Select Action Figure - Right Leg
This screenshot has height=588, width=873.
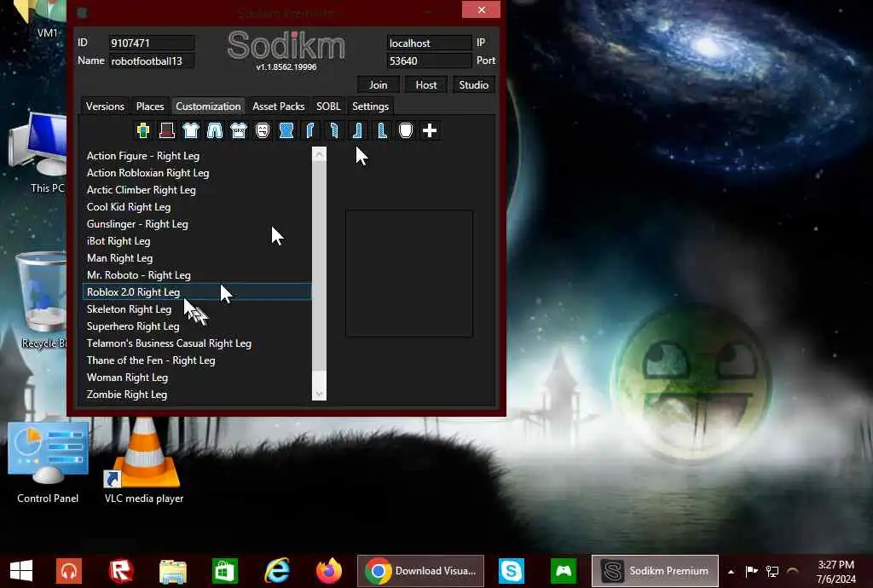197,156
